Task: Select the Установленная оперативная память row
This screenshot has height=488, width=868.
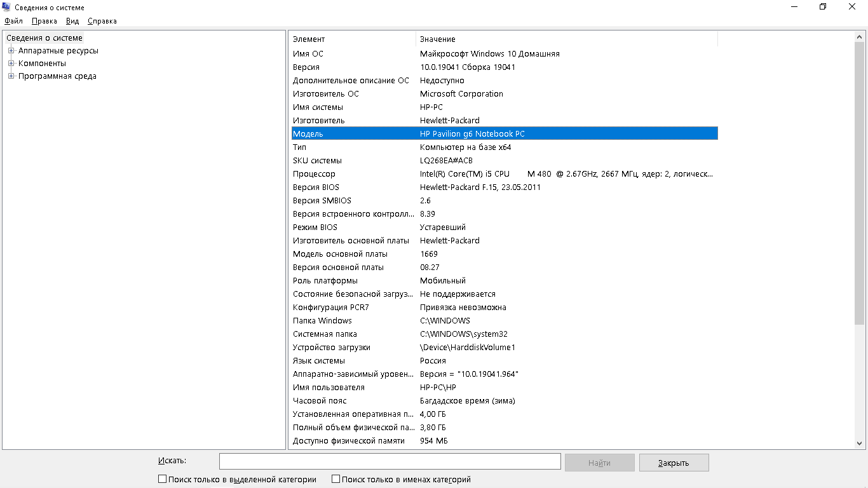Action: click(505, 414)
